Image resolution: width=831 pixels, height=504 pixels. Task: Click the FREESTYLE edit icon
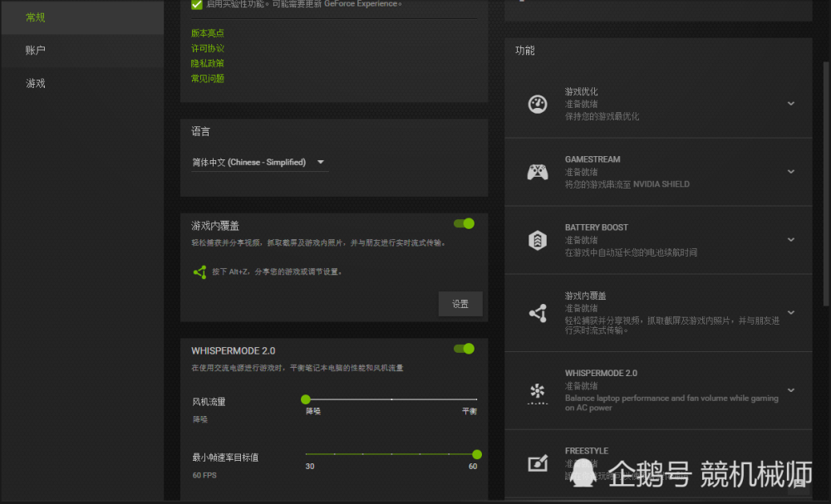(538, 463)
